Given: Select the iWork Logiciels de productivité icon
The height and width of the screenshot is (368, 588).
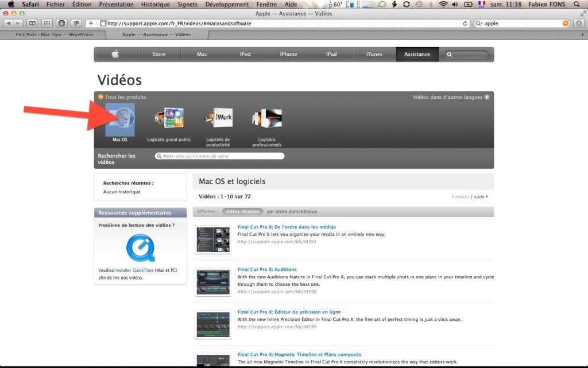Looking at the screenshot, I should (x=218, y=118).
